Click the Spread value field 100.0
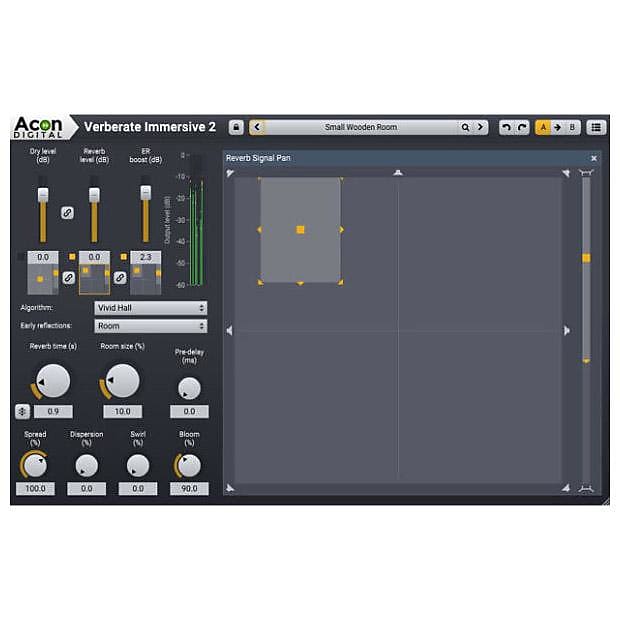Screen dimensions: 620x620 click(x=36, y=489)
